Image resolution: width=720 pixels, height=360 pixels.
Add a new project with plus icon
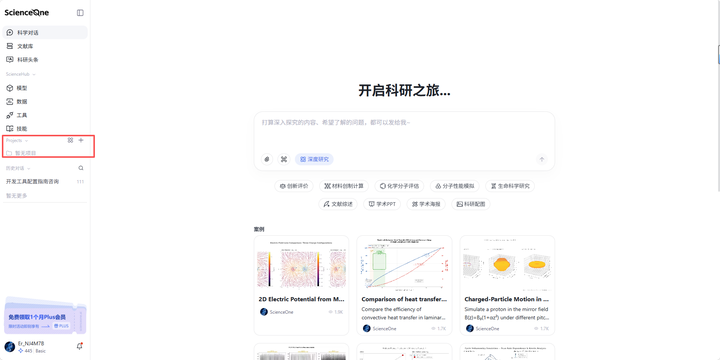(81, 141)
